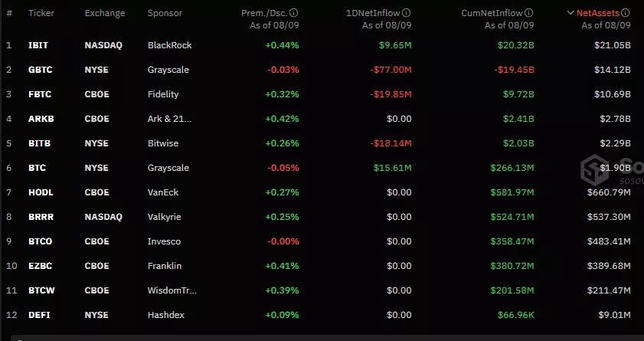This screenshot has height=341, width=644.
Task: Open the HODL VanEck ticker
Action: tap(40, 192)
